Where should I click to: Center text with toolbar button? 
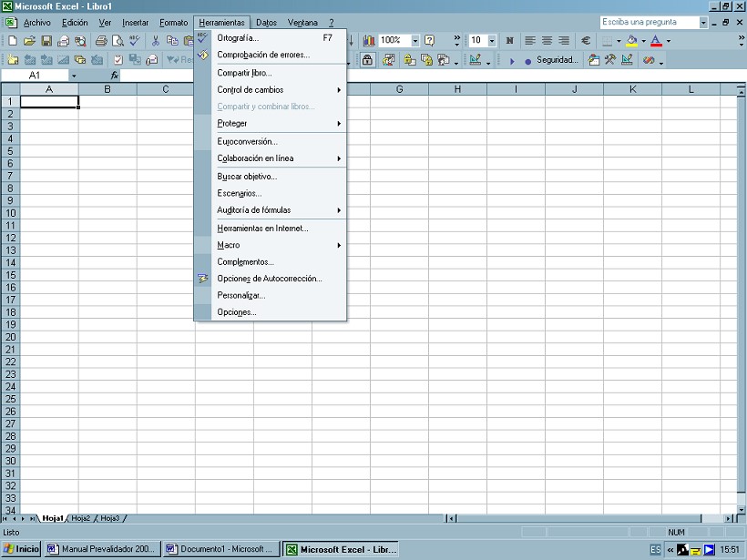547,41
